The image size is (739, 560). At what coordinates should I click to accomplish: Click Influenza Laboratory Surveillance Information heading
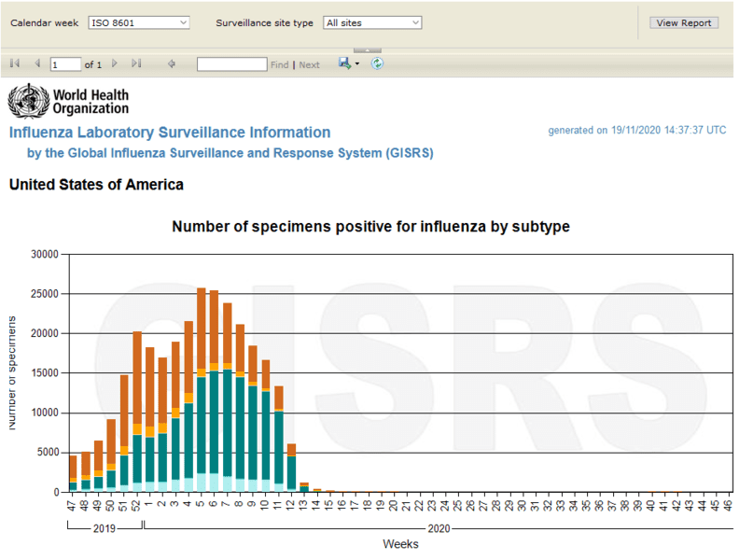tap(170, 133)
